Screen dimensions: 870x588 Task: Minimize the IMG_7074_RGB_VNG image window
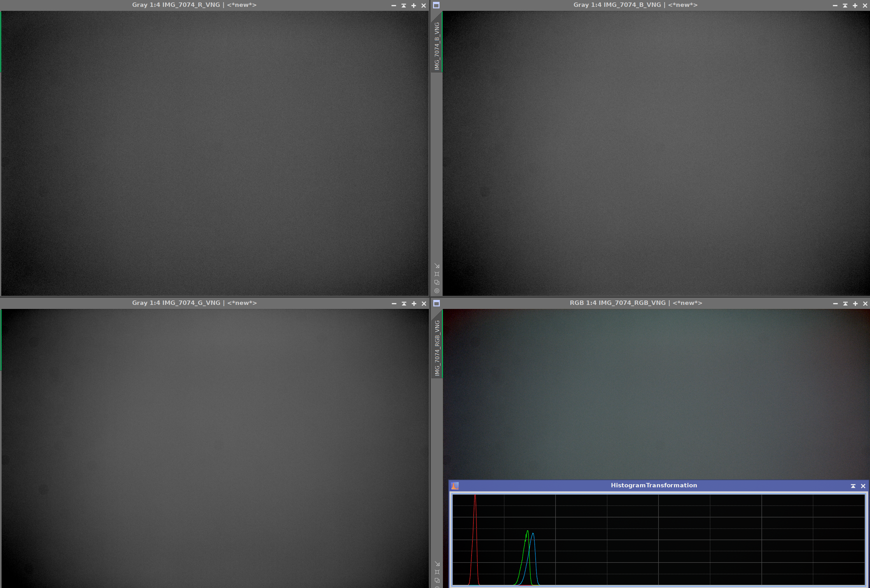835,304
